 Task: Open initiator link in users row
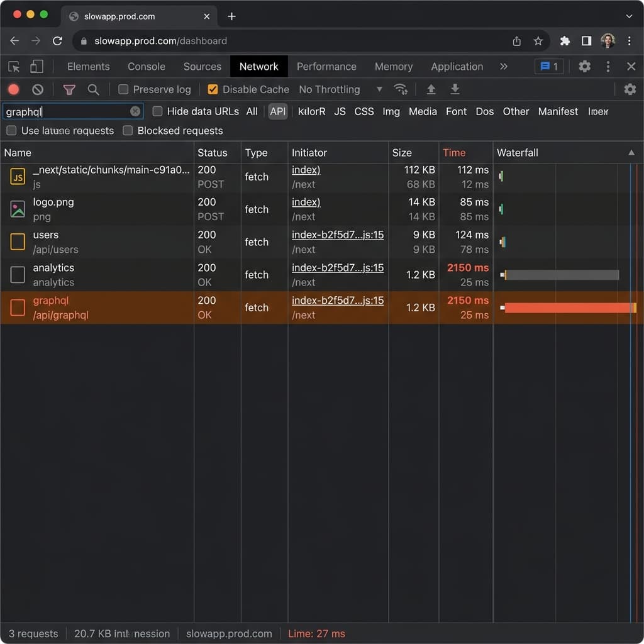(x=338, y=235)
